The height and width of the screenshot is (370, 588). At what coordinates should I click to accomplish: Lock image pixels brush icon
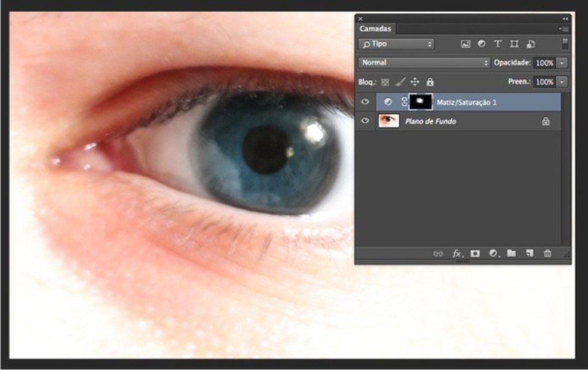pyautogui.click(x=400, y=82)
